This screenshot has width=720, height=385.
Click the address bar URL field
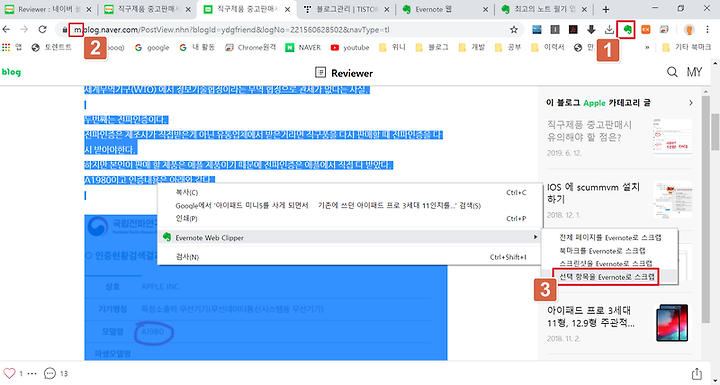pos(290,30)
